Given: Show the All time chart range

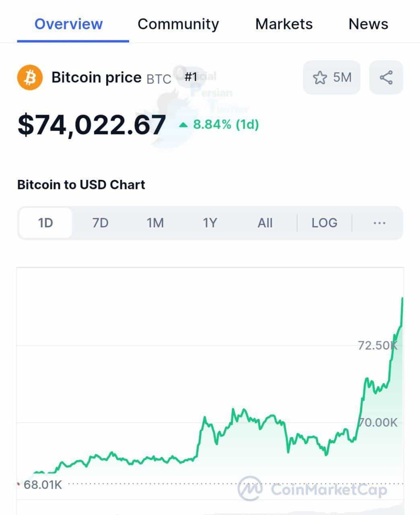Looking at the screenshot, I should [x=265, y=223].
